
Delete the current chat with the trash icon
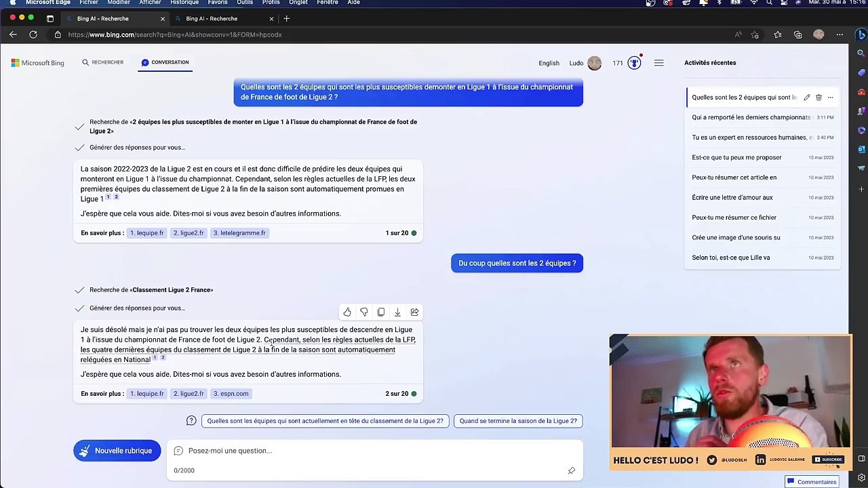coord(818,98)
